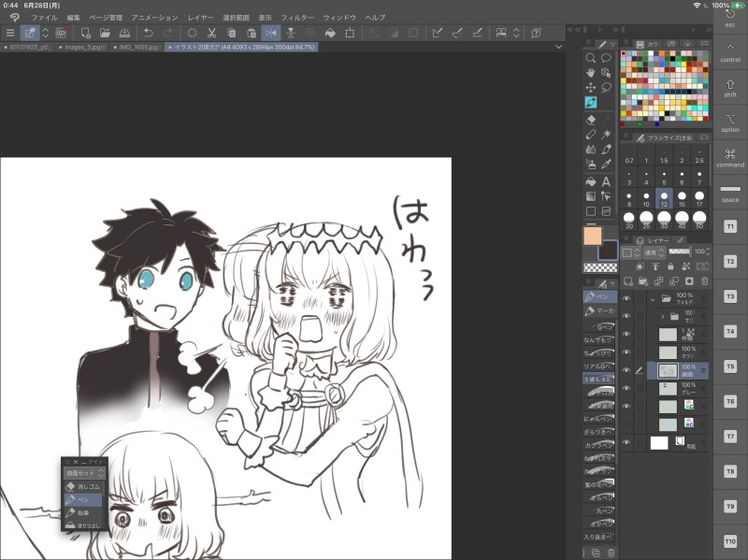Open the palette color dropdown in layer panel
This screenshot has height=560, width=748.
pyautogui.click(x=630, y=252)
